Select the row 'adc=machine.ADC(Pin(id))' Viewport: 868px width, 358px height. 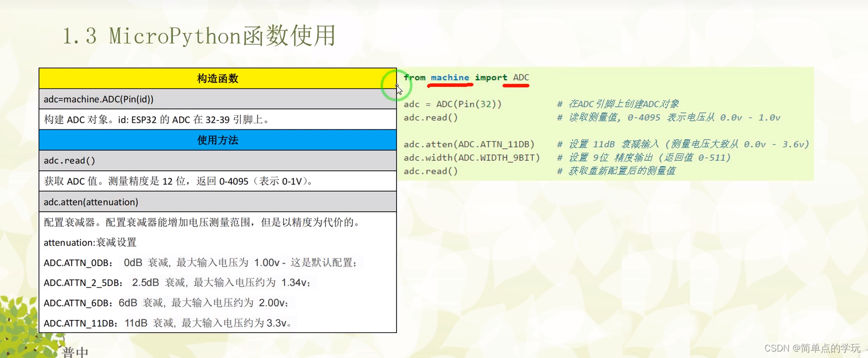pyautogui.click(x=217, y=99)
